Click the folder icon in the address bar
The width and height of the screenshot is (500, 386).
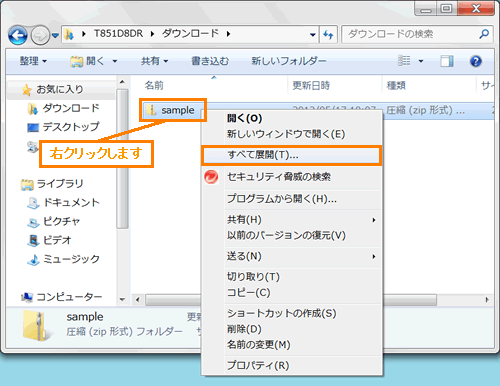(69, 34)
